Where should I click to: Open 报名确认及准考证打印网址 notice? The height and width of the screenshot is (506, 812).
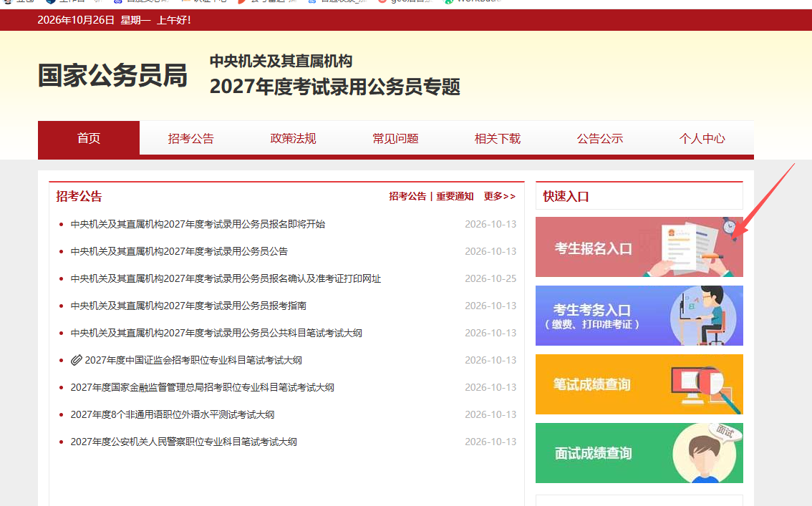226,278
